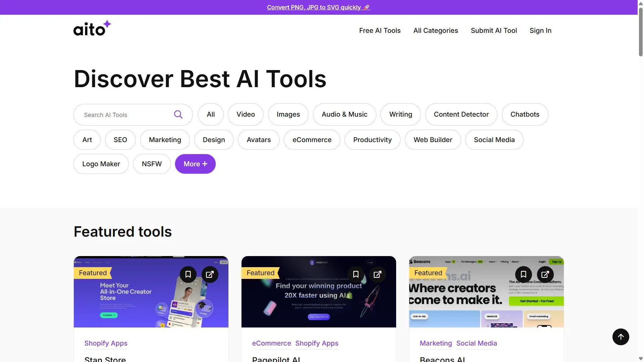Bookmark the Pagepilot AI card
Screen dimensions: 644x362
tap(356, 275)
